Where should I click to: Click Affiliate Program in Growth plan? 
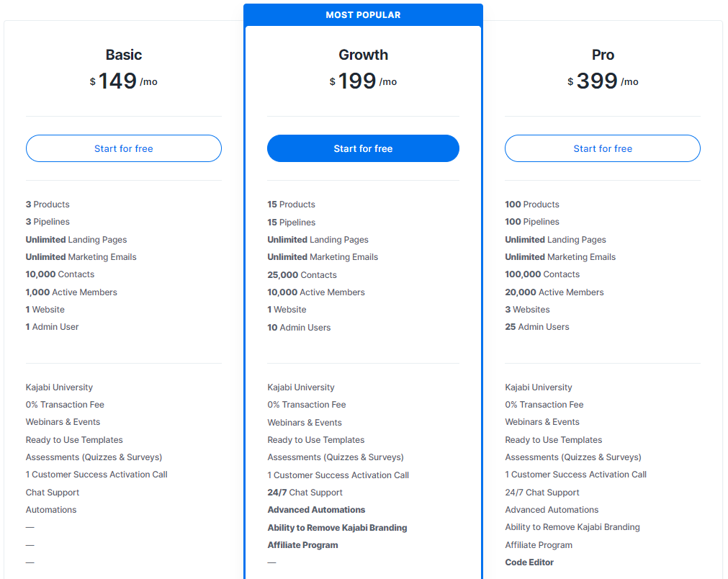[x=302, y=545]
